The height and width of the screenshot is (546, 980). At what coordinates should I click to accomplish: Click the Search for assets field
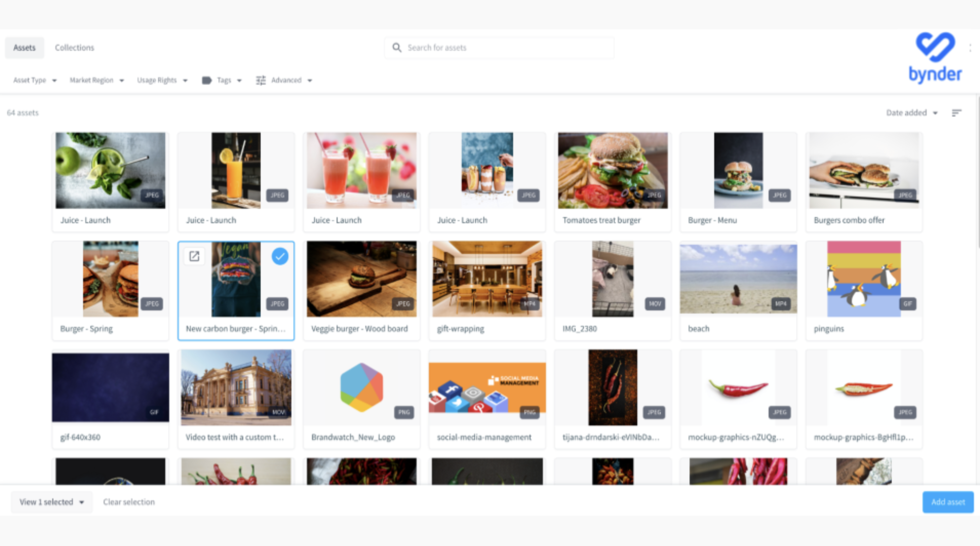click(499, 48)
